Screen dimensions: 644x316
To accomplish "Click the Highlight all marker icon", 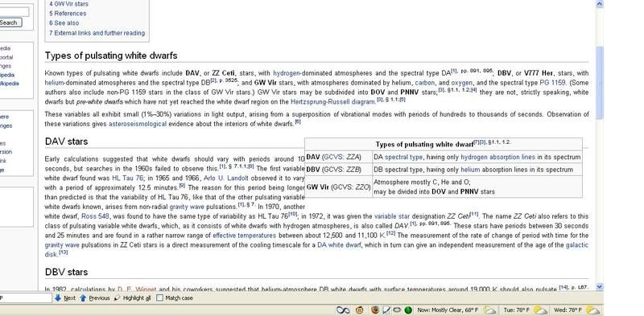I will pyautogui.click(x=118, y=298).
